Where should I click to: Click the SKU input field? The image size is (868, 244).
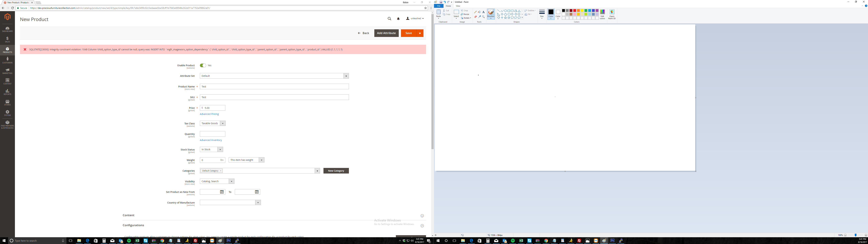coord(274,97)
